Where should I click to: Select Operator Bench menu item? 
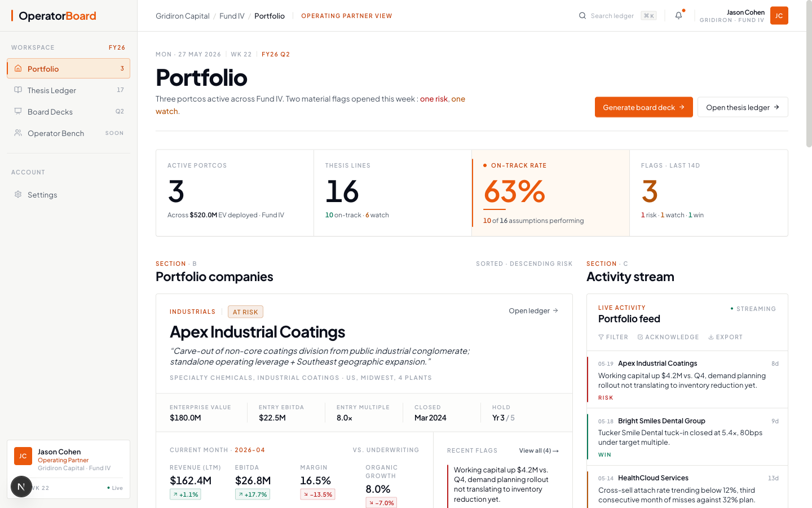[x=68, y=133]
